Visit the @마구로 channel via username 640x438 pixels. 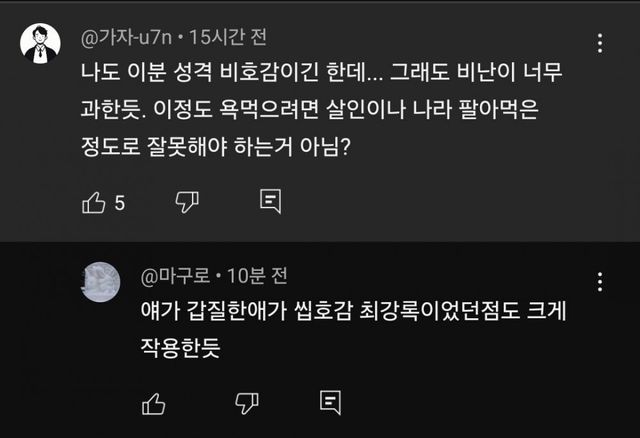pos(171,275)
